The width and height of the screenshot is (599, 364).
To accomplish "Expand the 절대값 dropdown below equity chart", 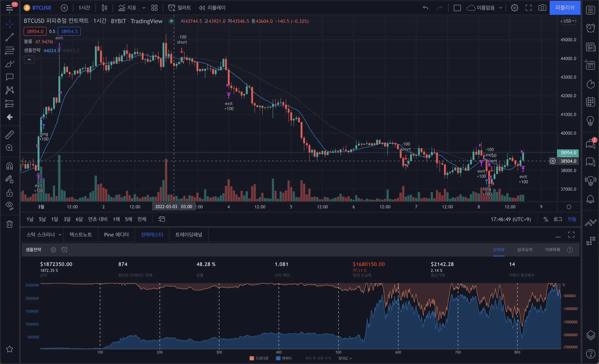I will pos(345,358).
